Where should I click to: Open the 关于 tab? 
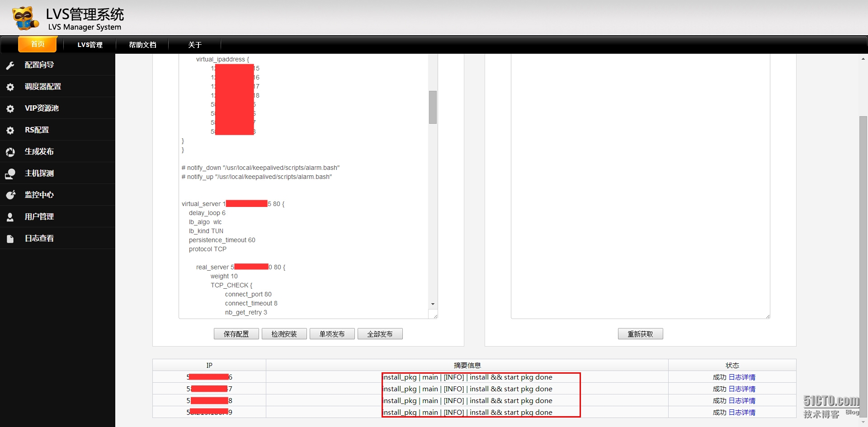tap(195, 45)
